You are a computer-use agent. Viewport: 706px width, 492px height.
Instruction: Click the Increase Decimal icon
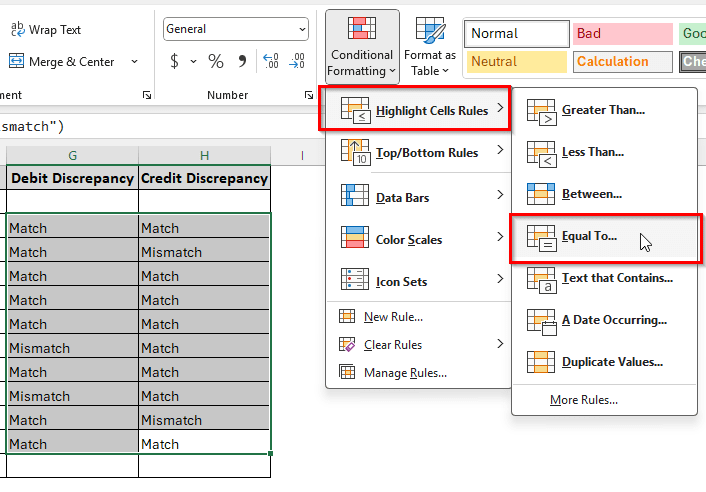click(x=270, y=62)
